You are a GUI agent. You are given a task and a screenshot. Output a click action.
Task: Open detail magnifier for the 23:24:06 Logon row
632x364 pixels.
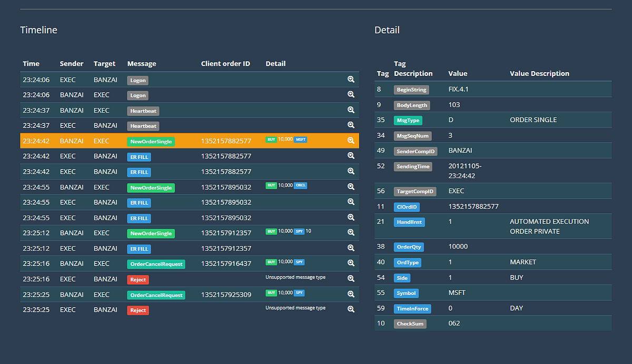click(x=351, y=79)
